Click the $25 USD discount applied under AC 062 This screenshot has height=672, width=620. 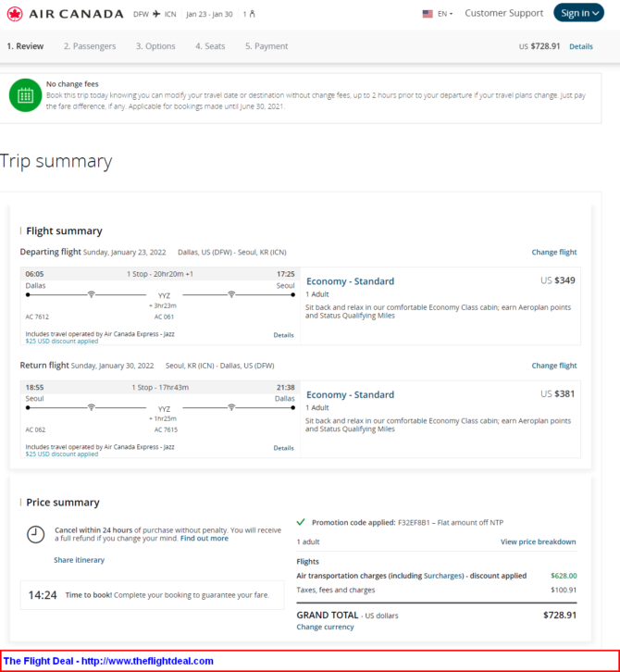(62, 454)
